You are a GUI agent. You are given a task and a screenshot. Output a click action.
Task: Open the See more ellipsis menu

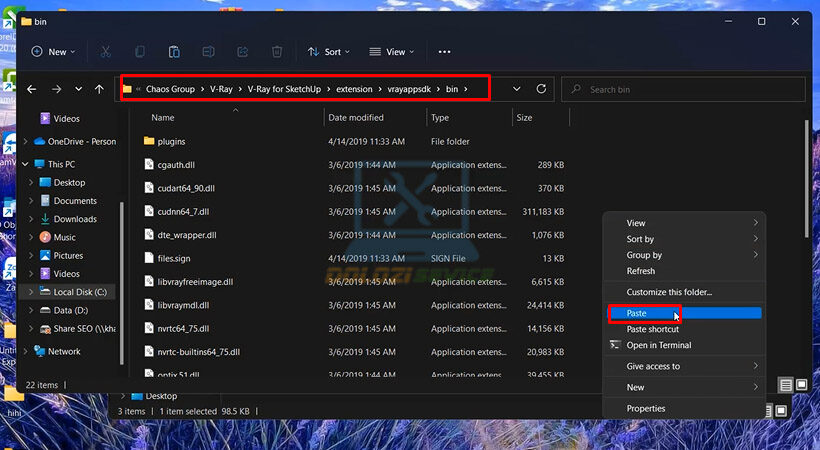click(445, 52)
